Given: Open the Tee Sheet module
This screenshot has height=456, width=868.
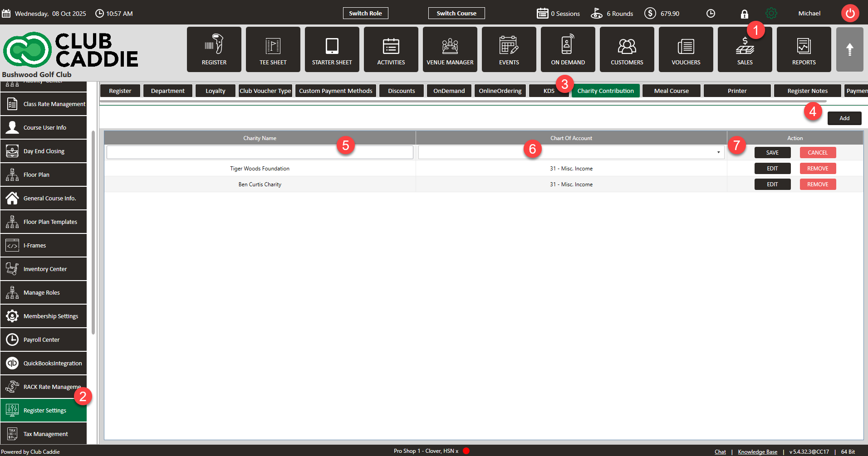Looking at the screenshot, I should click(x=273, y=49).
